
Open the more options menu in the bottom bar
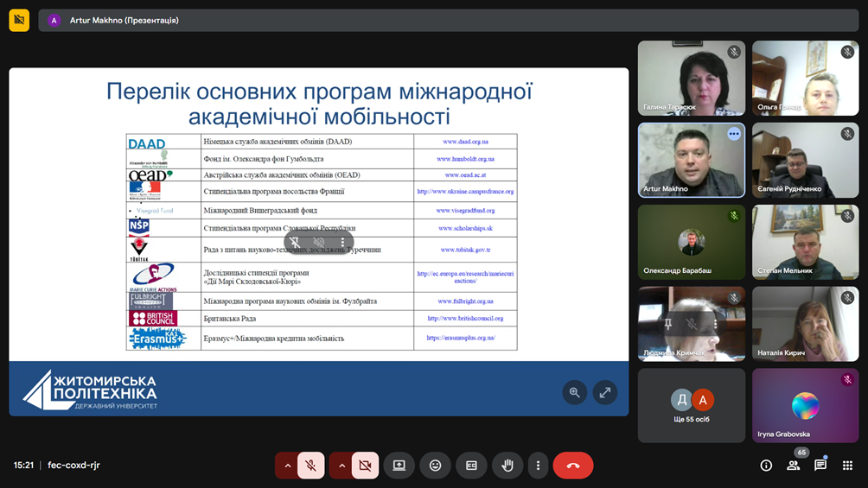[538, 466]
